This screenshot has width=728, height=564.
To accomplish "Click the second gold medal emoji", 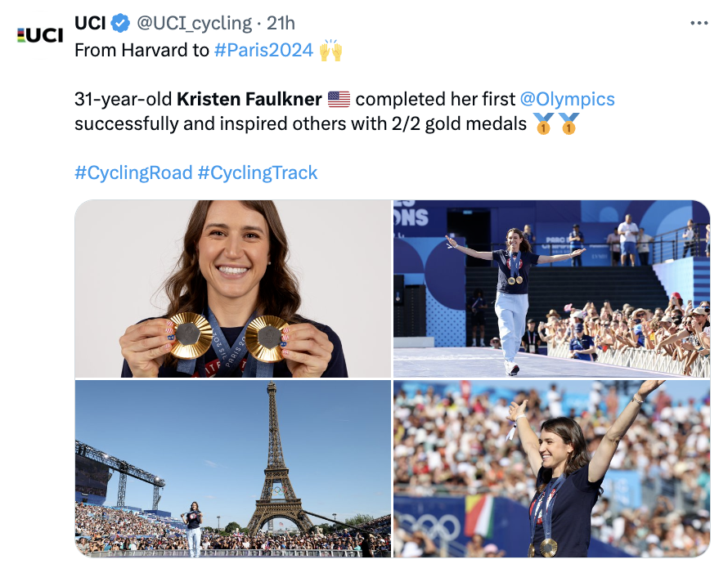I will [x=568, y=123].
